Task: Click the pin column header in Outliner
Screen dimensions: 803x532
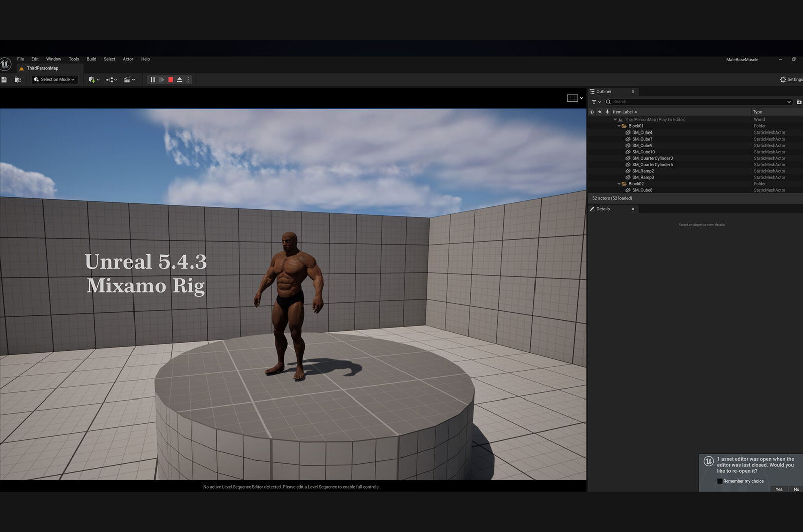Action: pos(607,112)
